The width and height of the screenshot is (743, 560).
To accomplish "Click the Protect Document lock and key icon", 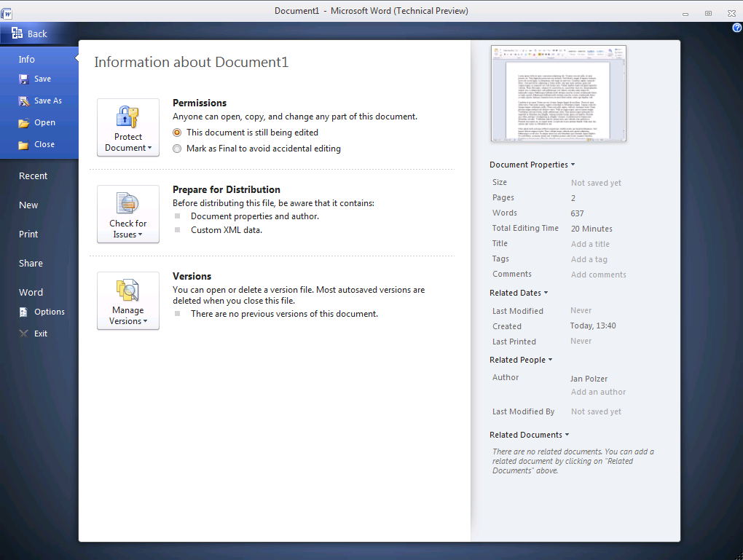I will [128, 117].
